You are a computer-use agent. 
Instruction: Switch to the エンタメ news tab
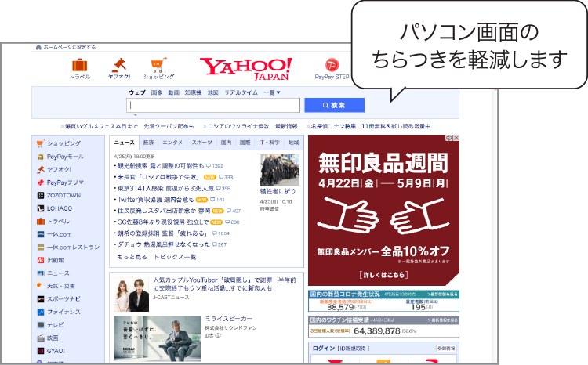coord(172,143)
